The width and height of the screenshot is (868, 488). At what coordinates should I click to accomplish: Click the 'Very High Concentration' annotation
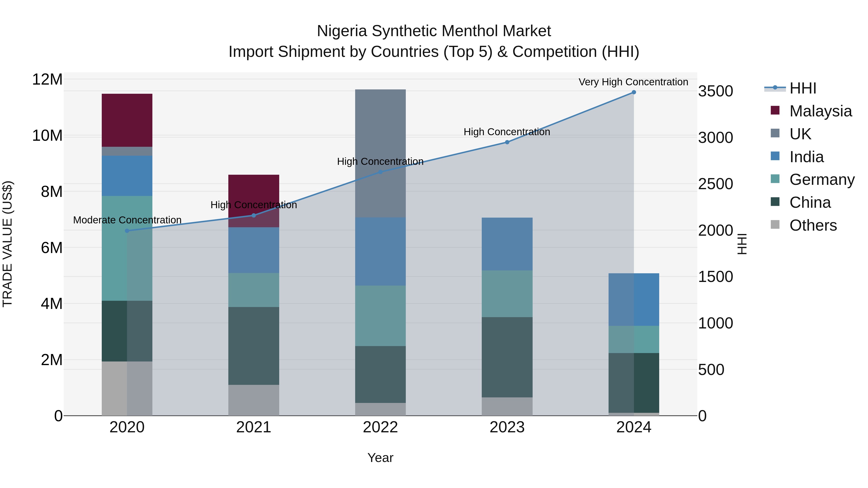[x=633, y=82]
